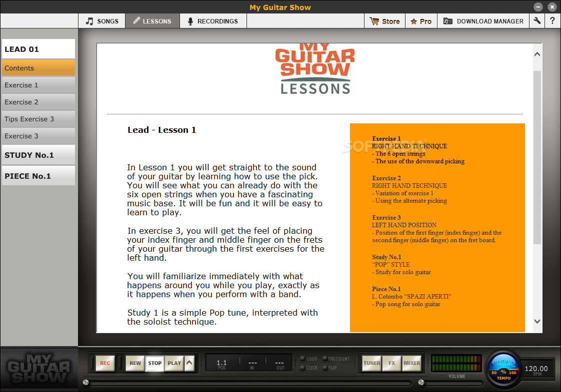561x392 pixels.
Task: Click the 'Exercise 3' heading in orange box
Action: 386,217
